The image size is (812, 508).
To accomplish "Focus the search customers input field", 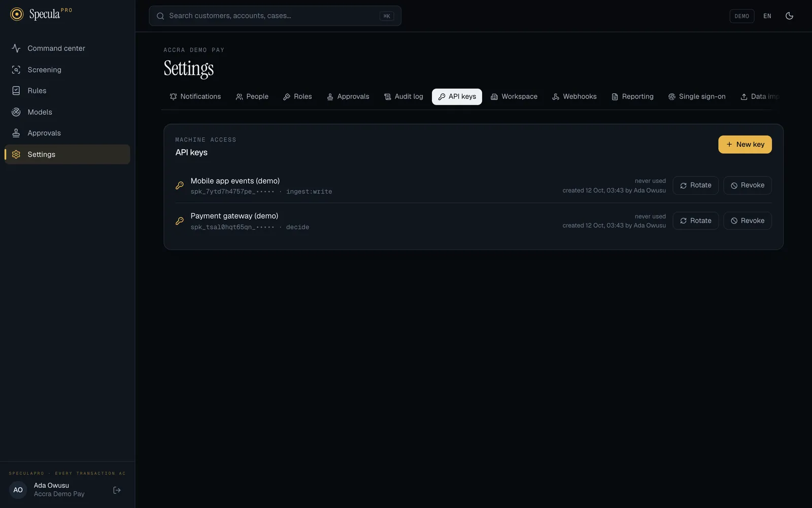I will click(x=275, y=16).
